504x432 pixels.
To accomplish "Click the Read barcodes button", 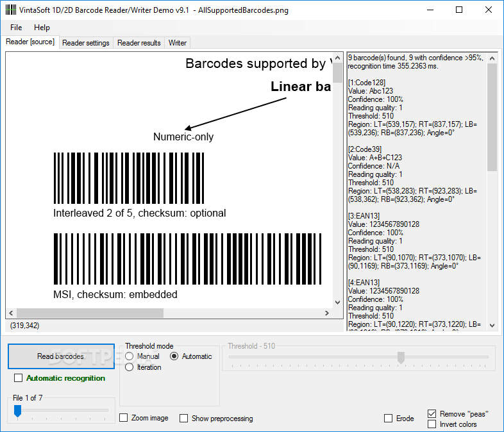I will [61, 356].
